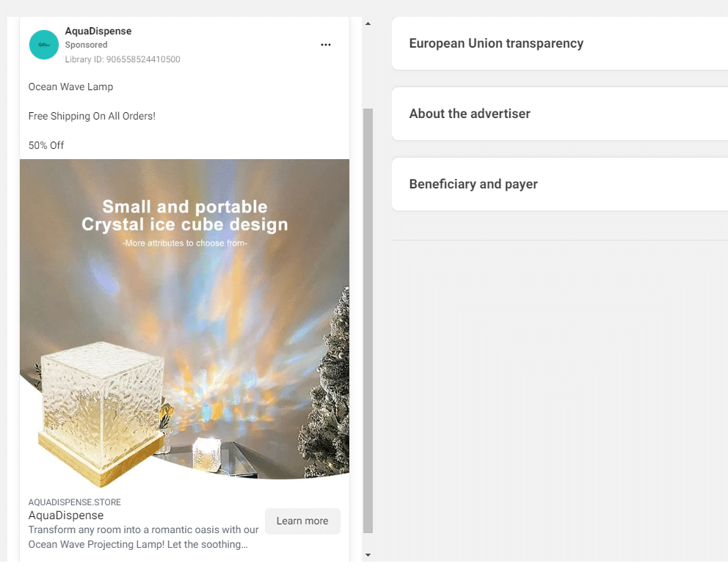
Task: Click the AquaDispense teal profile avatar
Action: [44, 45]
